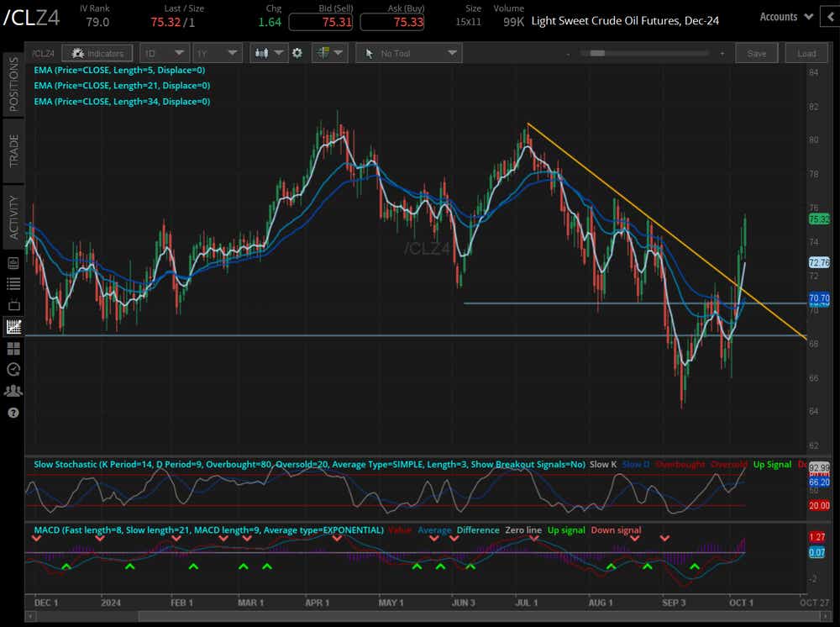Switch to the Trade side tab
Image resolution: width=840 pixels, height=627 pixels.
13,150
